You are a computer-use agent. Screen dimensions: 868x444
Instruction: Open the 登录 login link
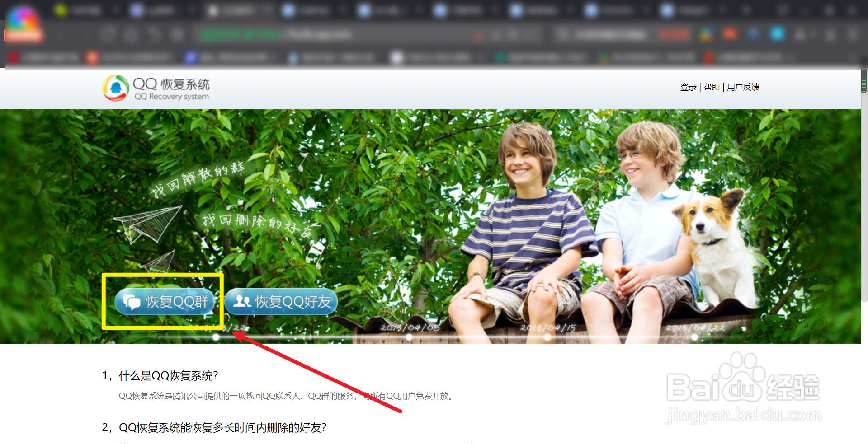tap(688, 87)
